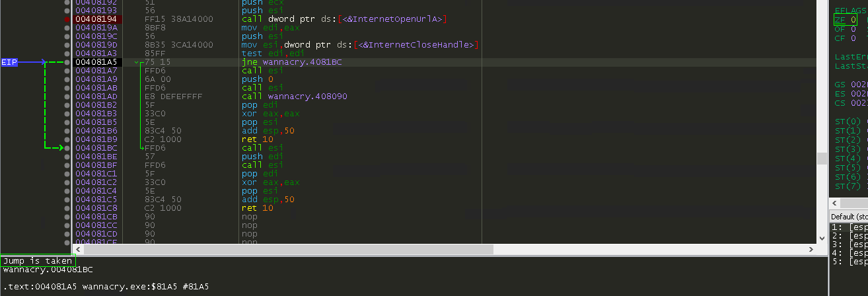Select the jne wannacry.4081BC instruction
This screenshot has width=868, height=296.
(292, 62)
